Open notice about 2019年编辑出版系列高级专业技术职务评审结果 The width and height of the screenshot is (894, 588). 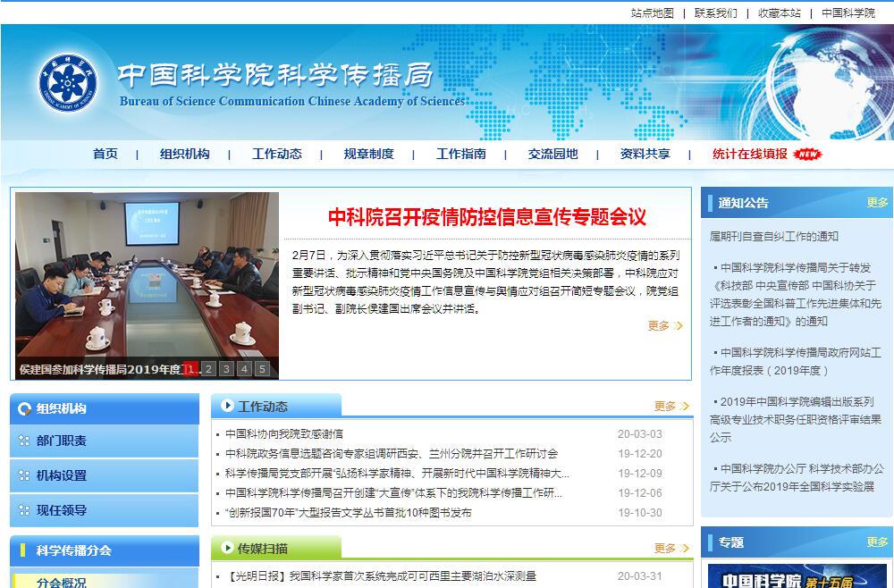tap(796, 419)
